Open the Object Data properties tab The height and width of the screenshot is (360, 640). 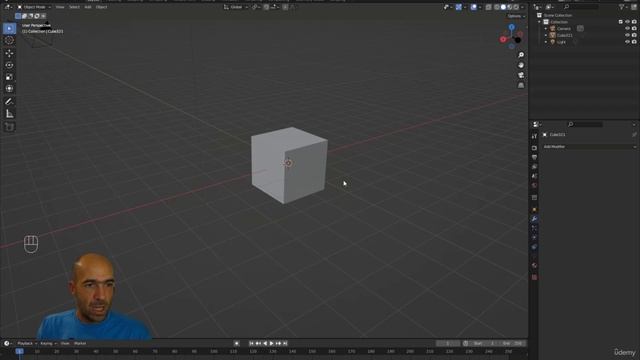click(534, 256)
